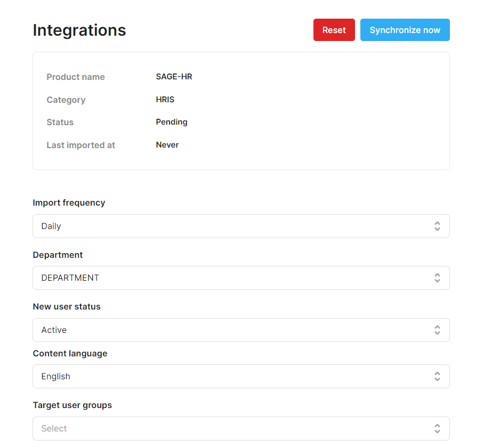Click the Import frequency label

[x=69, y=202]
